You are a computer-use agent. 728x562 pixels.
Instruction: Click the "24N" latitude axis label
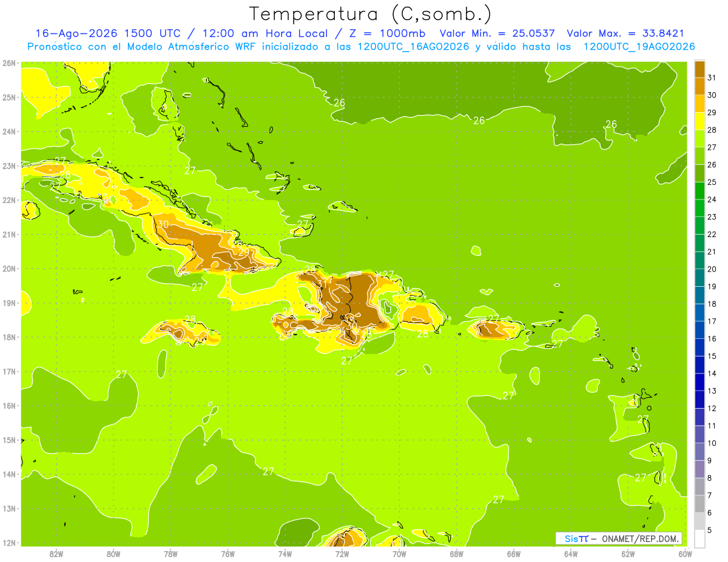point(8,132)
